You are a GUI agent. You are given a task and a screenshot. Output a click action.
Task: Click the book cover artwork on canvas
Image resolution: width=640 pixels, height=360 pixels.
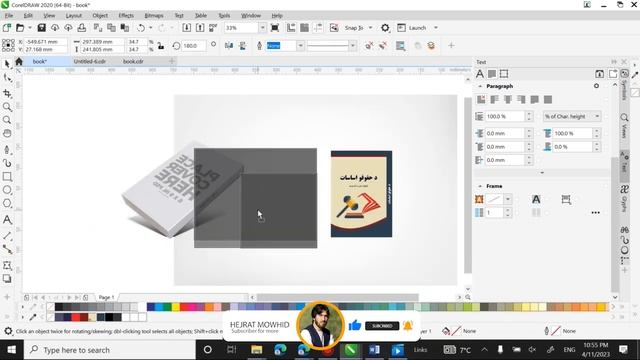[361, 194]
